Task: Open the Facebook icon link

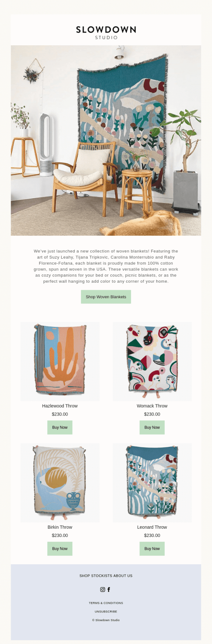Action: pyautogui.click(x=109, y=589)
